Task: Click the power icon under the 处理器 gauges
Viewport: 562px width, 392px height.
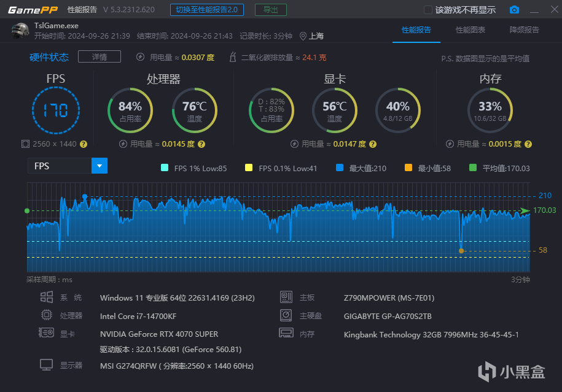Action: (123, 144)
